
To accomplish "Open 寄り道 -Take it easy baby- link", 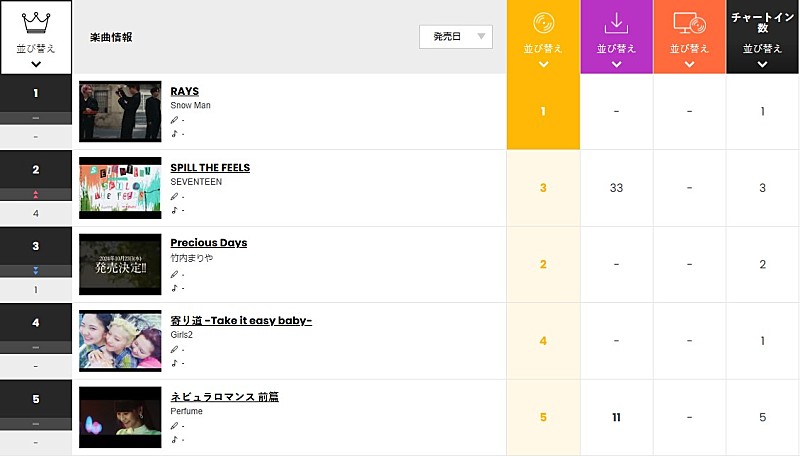I will click(x=241, y=320).
